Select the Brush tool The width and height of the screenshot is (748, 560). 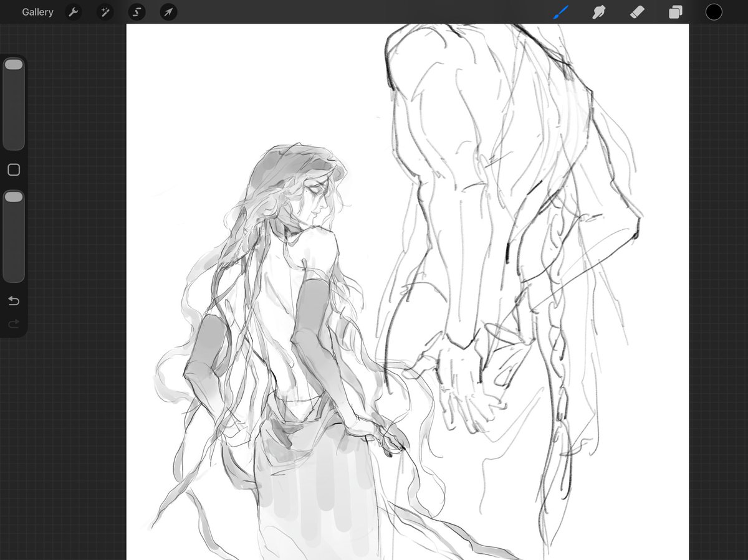tap(561, 12)
